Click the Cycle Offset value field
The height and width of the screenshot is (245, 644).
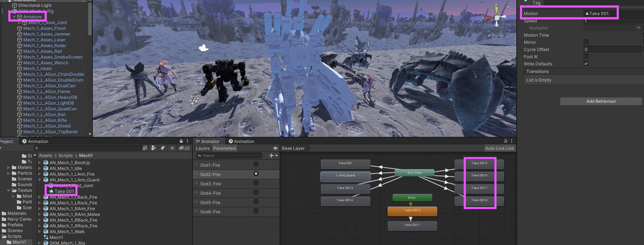[613, 49]
